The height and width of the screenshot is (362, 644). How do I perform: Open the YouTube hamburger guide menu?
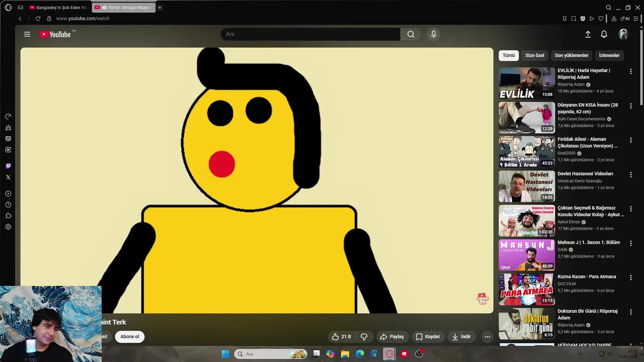click(x=27, y=34)
